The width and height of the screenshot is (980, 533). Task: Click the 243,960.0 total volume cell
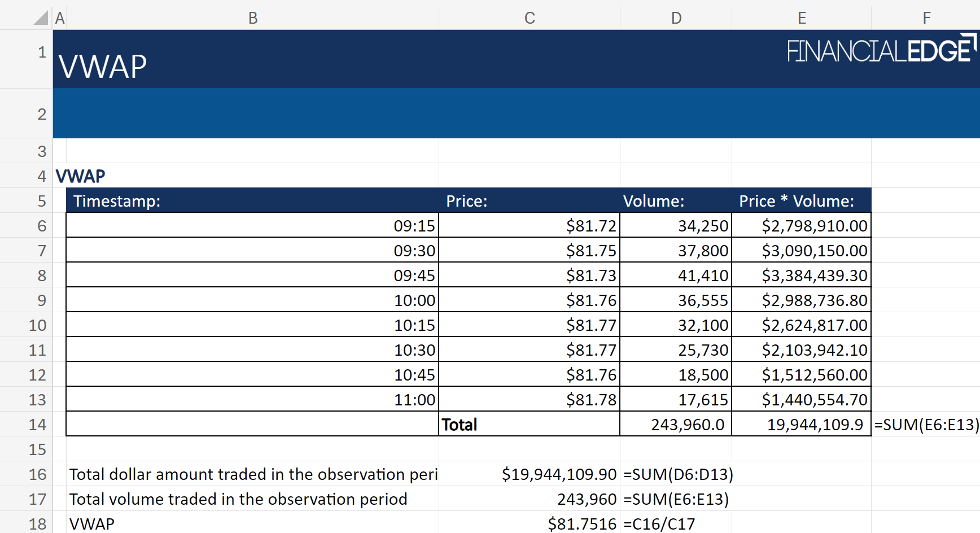(676, 425)
